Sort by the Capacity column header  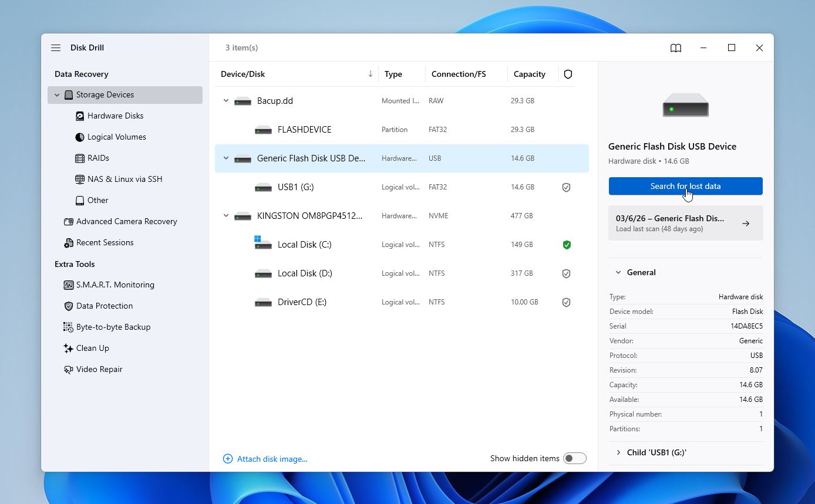[530, 75]
